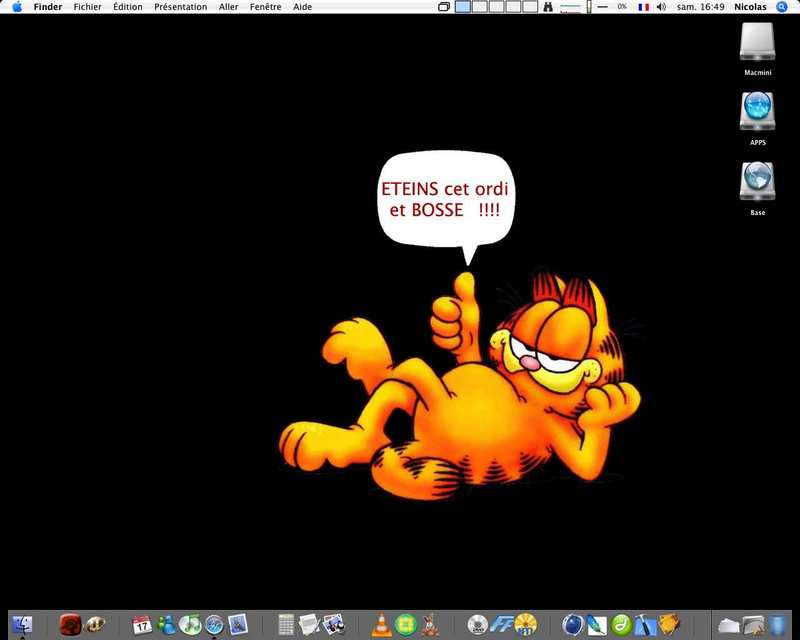Click the windows-stack icon in menu bar

click(x=444, y=7)
